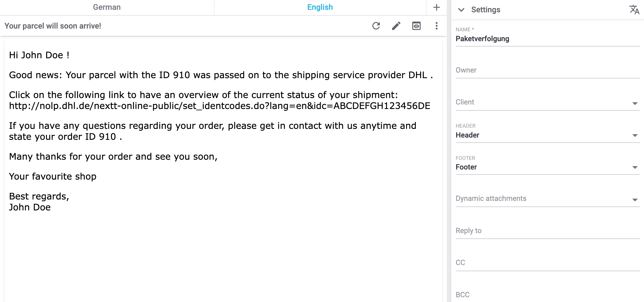Select the English tab
Image resolution: width=644 pixels, height=302 pixels.
[320, 7]
